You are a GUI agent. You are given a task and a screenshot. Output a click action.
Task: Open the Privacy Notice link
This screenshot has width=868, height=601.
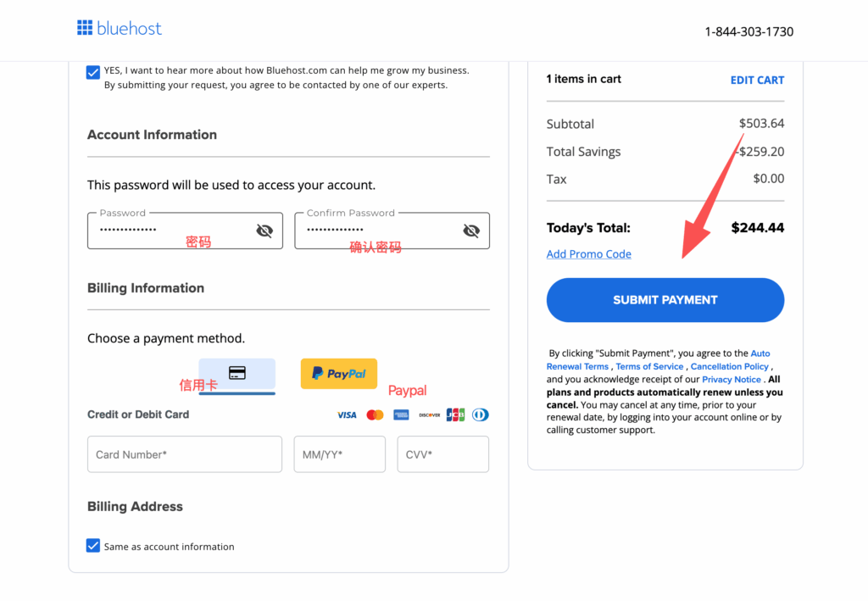[x=731, y=380]
